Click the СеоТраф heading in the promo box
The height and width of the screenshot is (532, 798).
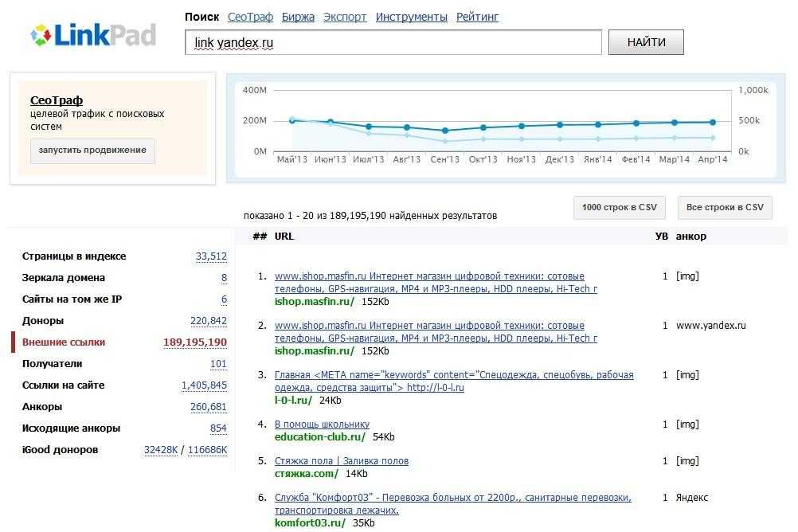(x=57, y=100)
